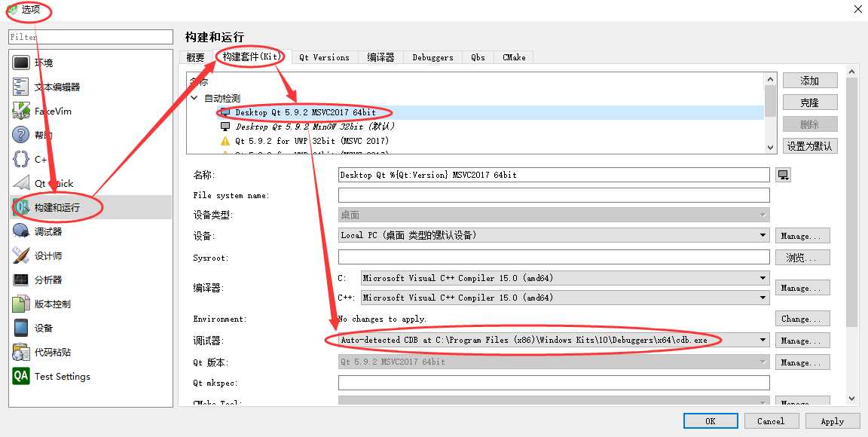Click the warning icon of Qt 5.9.2 UWP 32bit
This screenshot has height=437, width=868.
point(225,141)
